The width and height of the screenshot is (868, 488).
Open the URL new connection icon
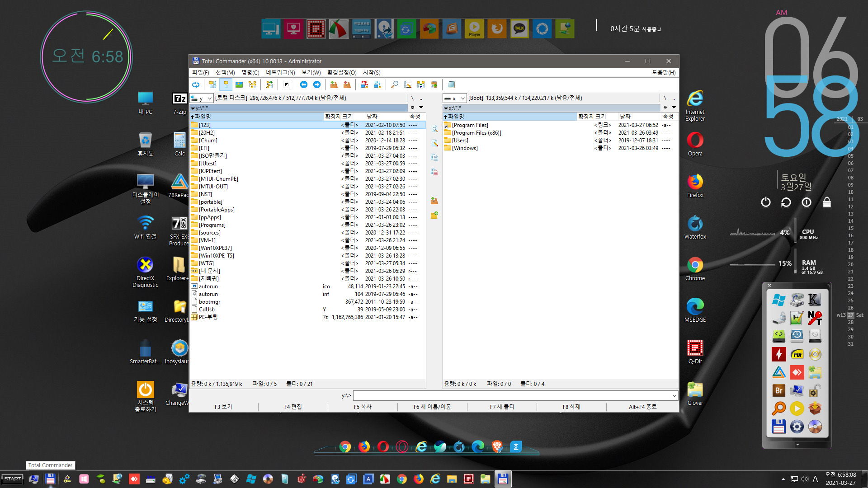[x=377, y=84]
